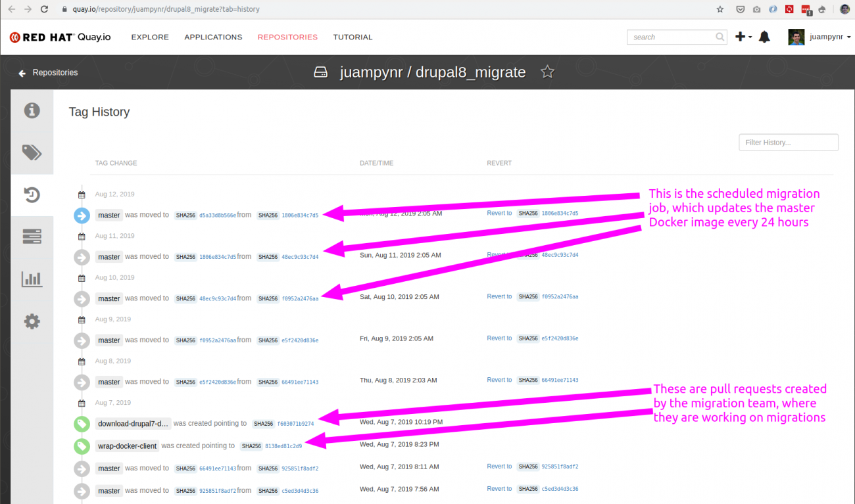Screen dimensions: 855x504
Task: Click the back arrow next to Repositories
Action: pyautogui.click(x=22, y=73)
